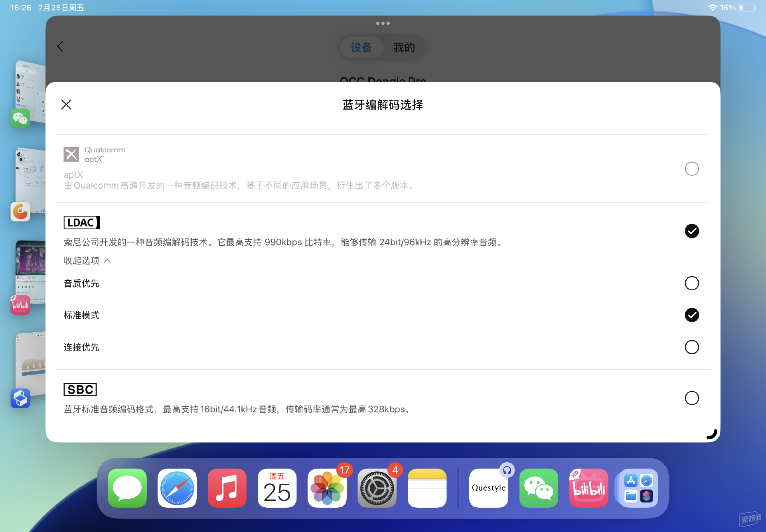Open bilibili HD from the dock
The width and height of the screenshot is (766, 532).
[x=589, y=488]
